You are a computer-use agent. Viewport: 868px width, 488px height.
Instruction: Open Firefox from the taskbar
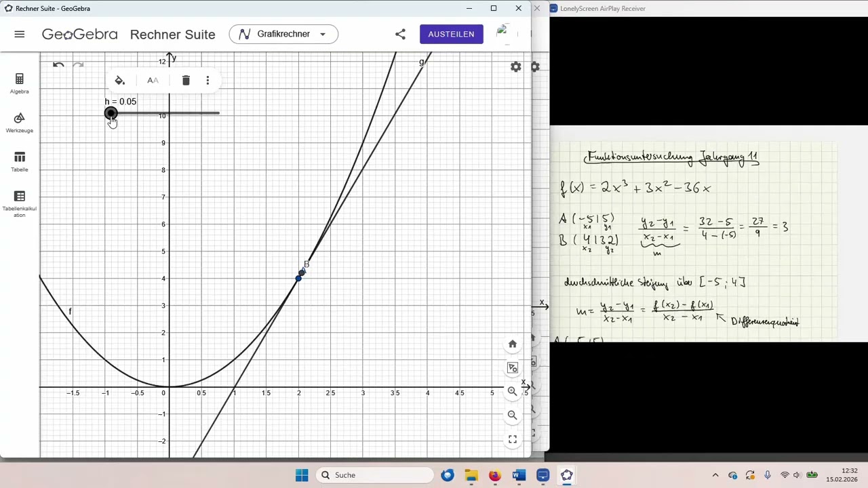495,475
